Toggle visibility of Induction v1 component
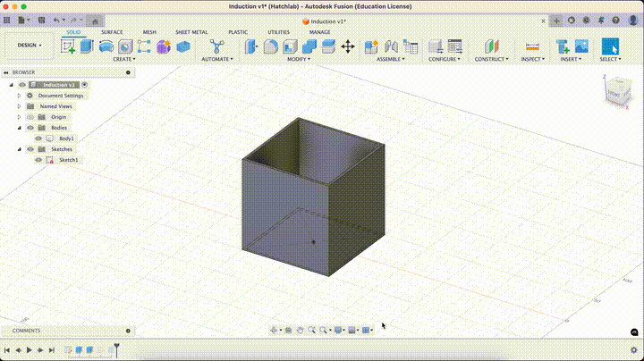Viewport: 644px width, 361px height. tap(22, 85)
